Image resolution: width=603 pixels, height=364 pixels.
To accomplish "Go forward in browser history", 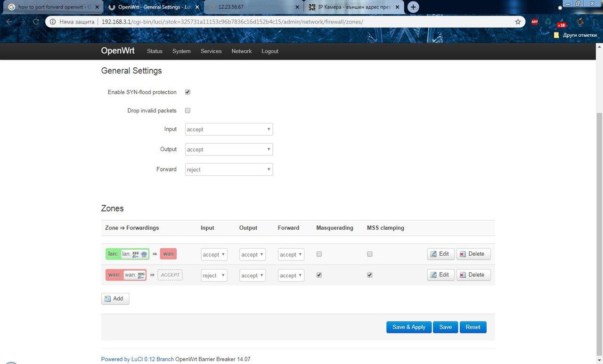I will tap(23, 22).
